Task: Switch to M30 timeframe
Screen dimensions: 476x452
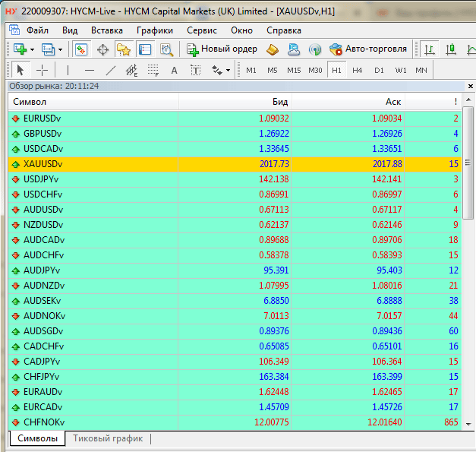Action: (315, 70)
